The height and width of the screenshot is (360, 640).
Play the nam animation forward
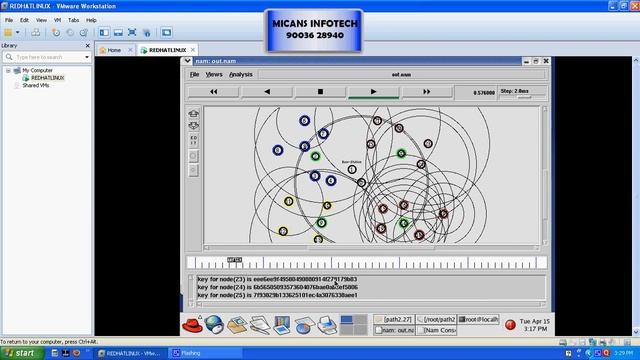[373, 92]
